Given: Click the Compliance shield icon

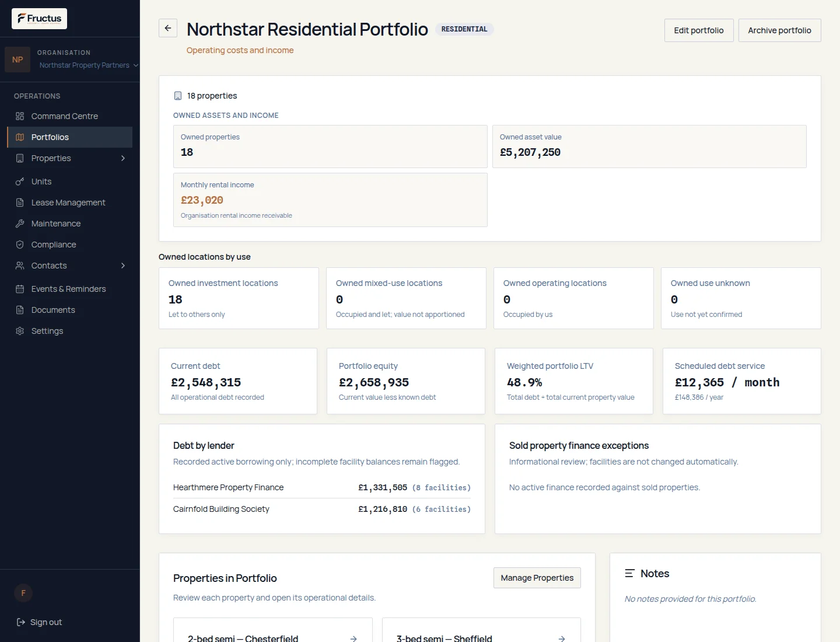Looking at the screenshot, I should (x=20, y=245).
